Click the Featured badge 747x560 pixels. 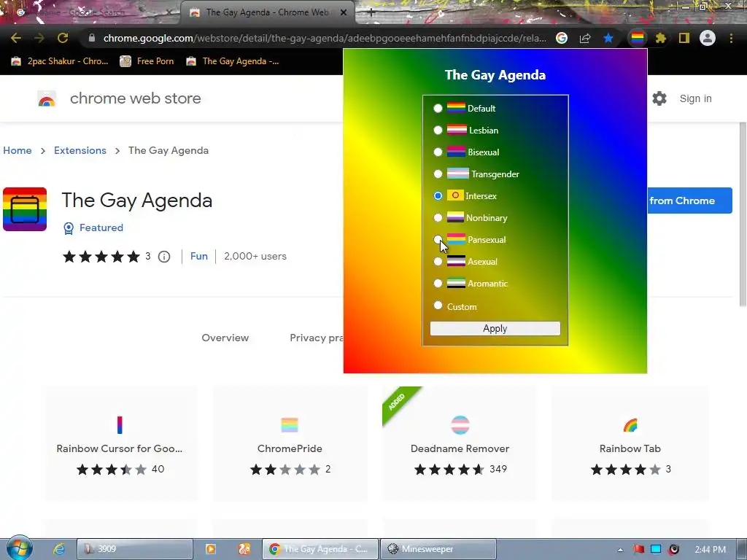coord(93,228)
